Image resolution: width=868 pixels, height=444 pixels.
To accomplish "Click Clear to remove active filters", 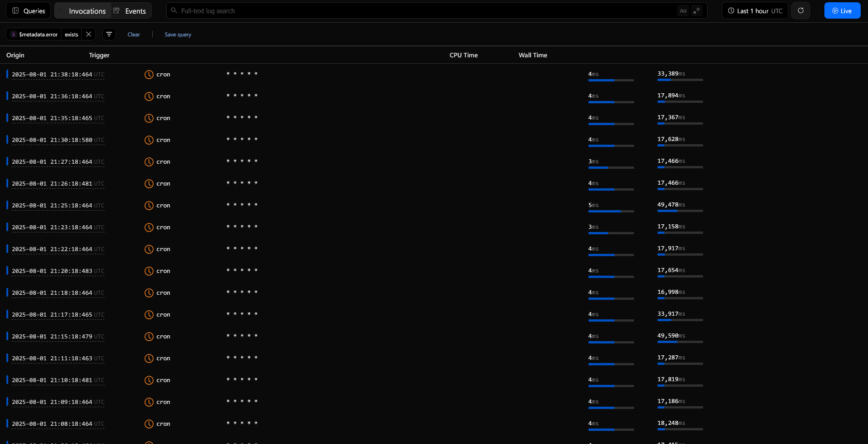I will (134, 34).
